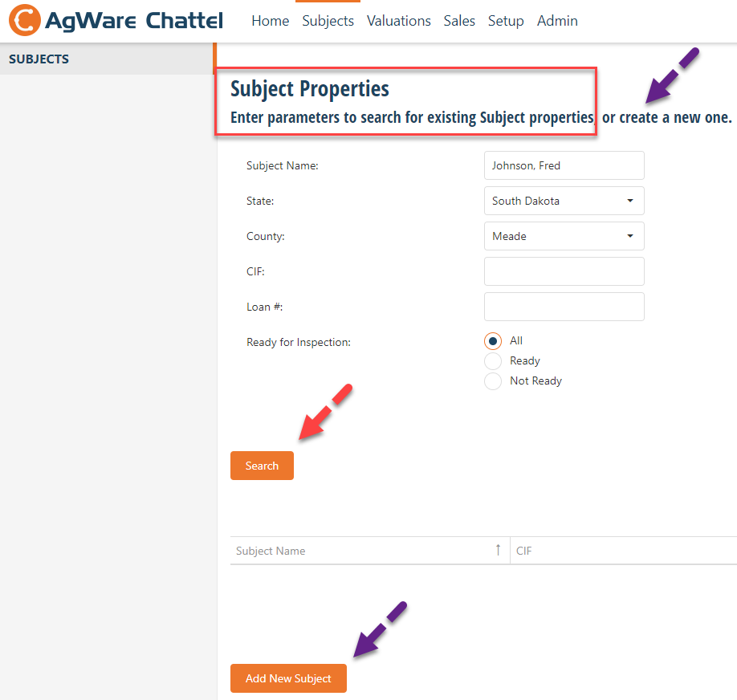Focus the CIF text field

(564, 271)
